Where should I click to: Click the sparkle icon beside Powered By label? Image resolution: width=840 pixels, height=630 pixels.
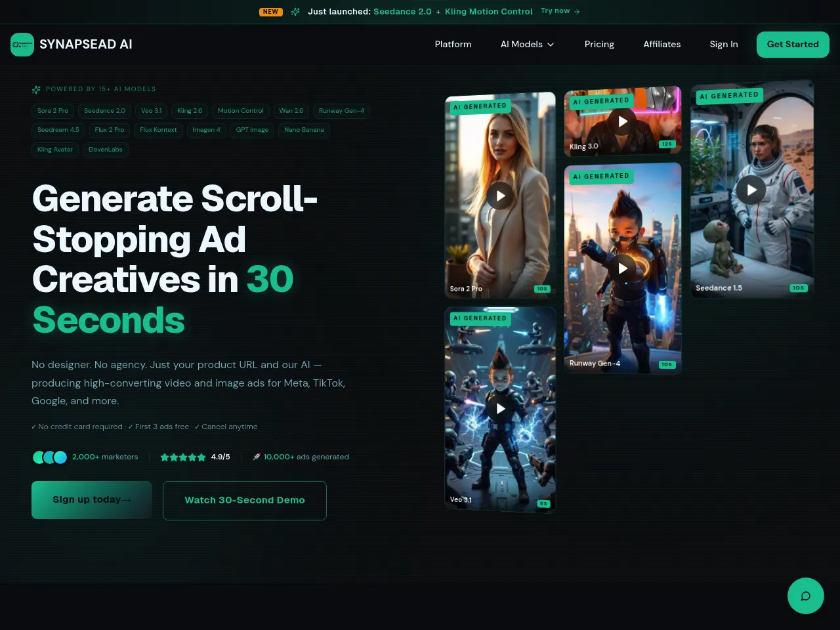pos(36,89)
